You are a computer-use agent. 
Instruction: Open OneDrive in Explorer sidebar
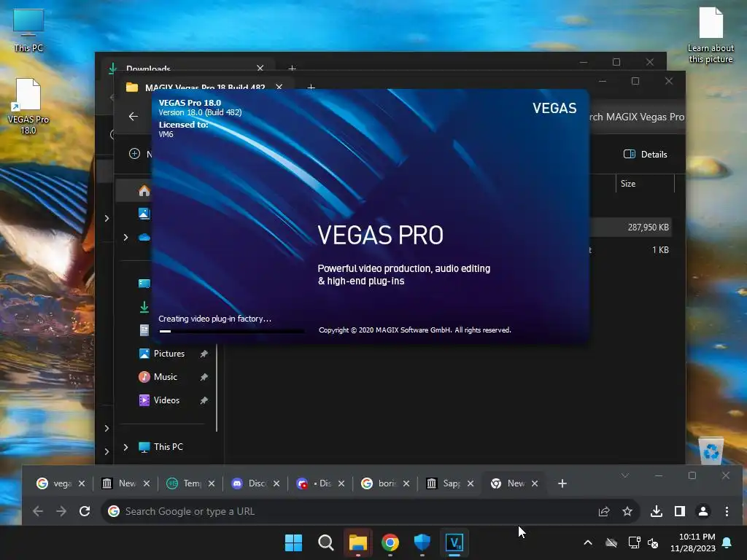(144, 237)
